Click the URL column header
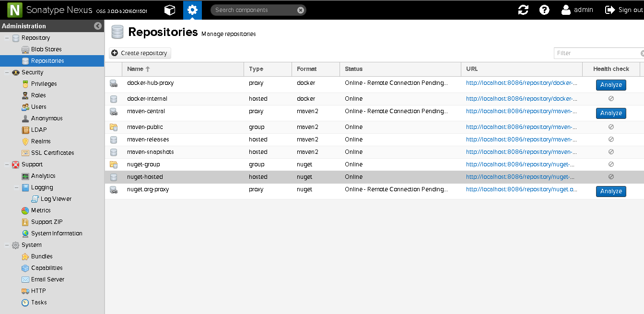Image resolution: width=644 pixels, height=314 pixels. point(522,69)
